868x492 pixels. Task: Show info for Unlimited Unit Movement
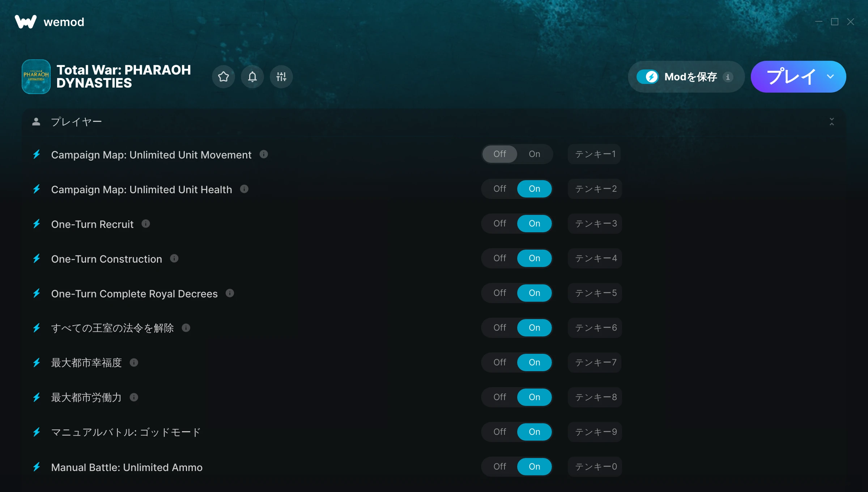pyautogui.click(x=264, y=154)
